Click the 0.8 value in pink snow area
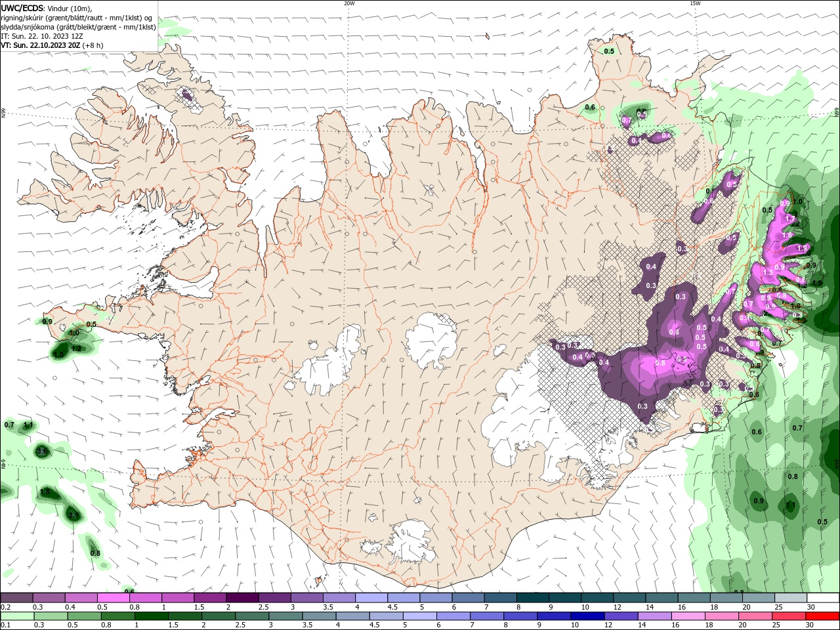Image resolution: width=840 pixels, height=630 pixels. click(x=660, y=363)
